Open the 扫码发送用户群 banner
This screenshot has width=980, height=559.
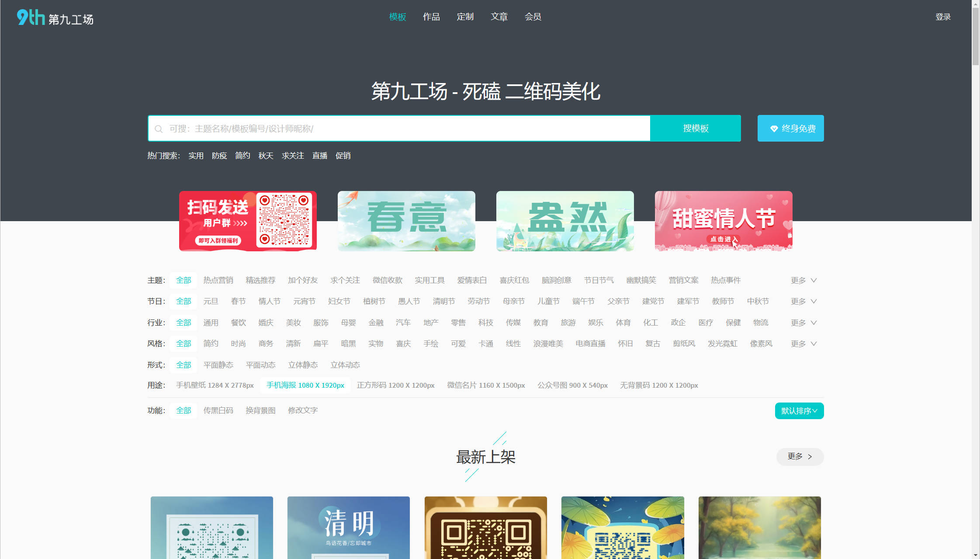pyautogui.click(x=248, y=221)
